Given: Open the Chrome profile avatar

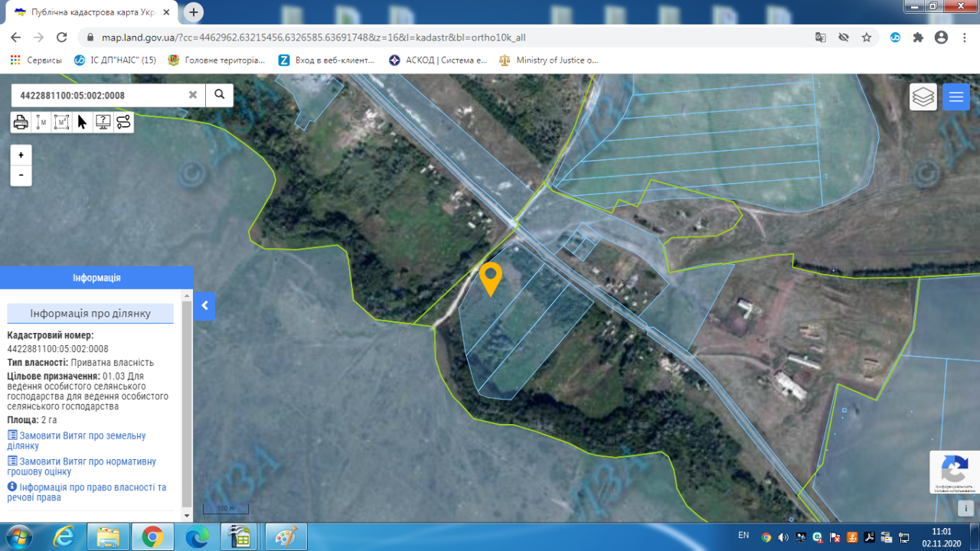Looking at the screenshot, I should pos(941,37).
